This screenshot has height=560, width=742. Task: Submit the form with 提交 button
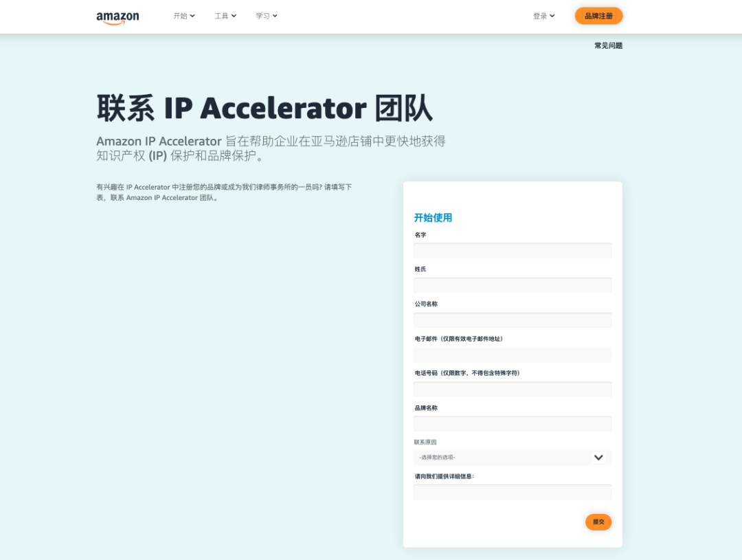coord(598,522)
